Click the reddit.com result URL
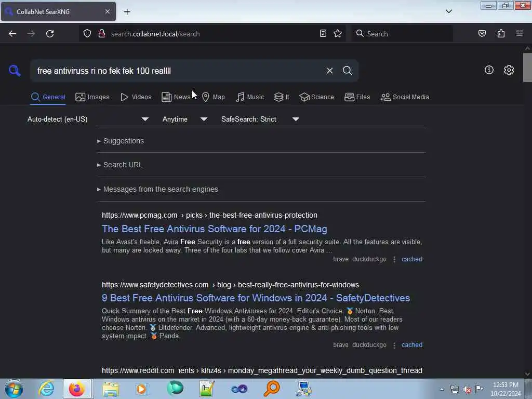532x399 pixels. pyautogui.click(x=262, y=370)
